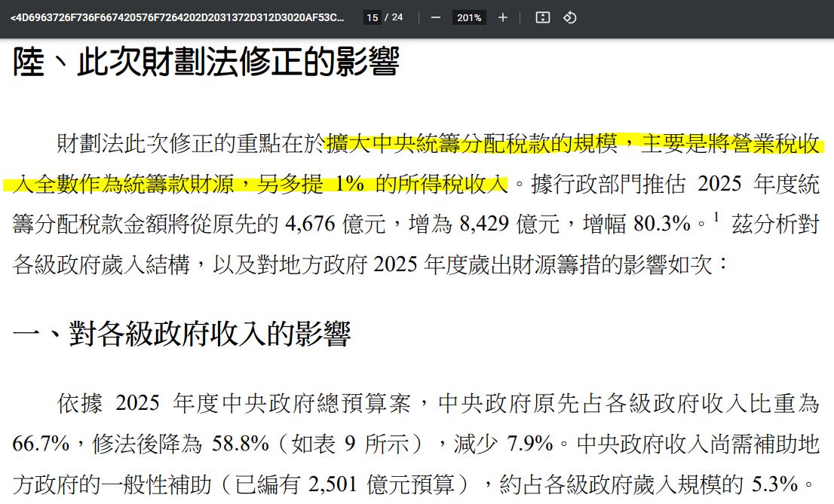Click the 201% zoom level field
834x504 pixels.
pyautogui.click(x=469, y=17)
